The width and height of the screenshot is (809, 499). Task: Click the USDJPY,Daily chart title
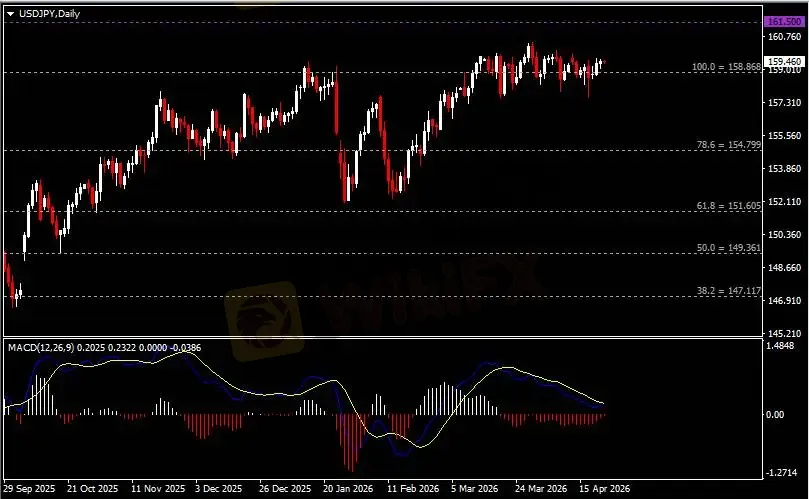click(49, 12)
